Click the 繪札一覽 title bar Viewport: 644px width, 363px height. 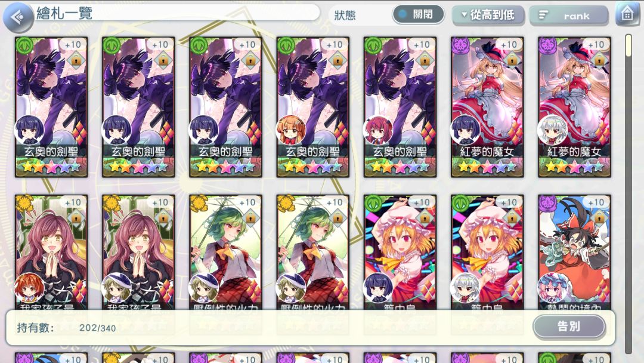(177, 13)
